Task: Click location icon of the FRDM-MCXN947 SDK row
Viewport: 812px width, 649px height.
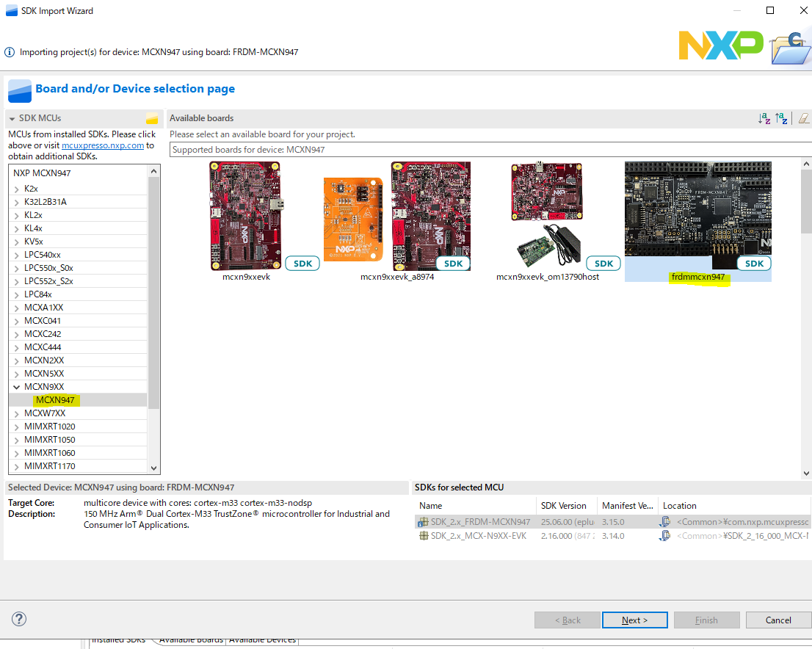Action: pyautogui.click(x=665, y=522)
